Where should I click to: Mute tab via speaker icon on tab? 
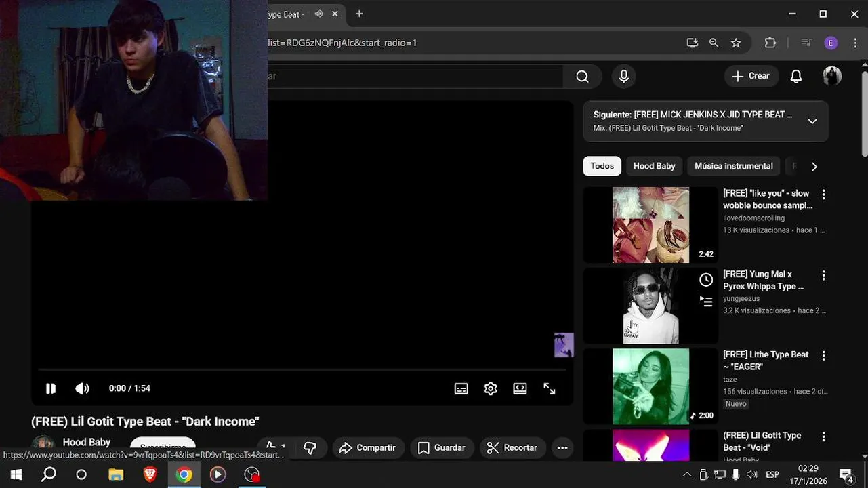coord(318,14)
